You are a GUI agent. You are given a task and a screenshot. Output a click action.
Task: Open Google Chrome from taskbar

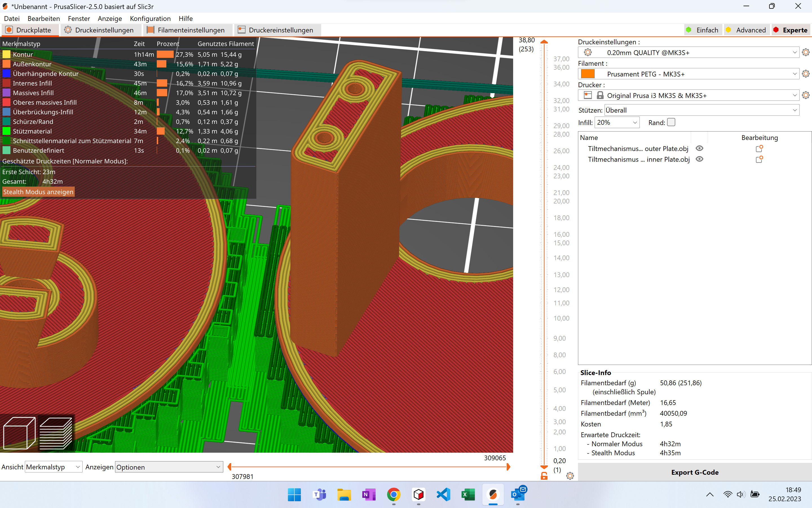click(394, 494)
